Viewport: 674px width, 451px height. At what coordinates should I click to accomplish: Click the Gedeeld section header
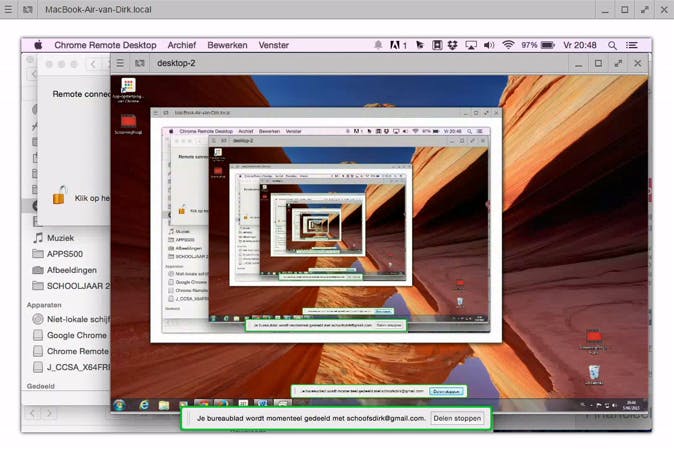40,386
